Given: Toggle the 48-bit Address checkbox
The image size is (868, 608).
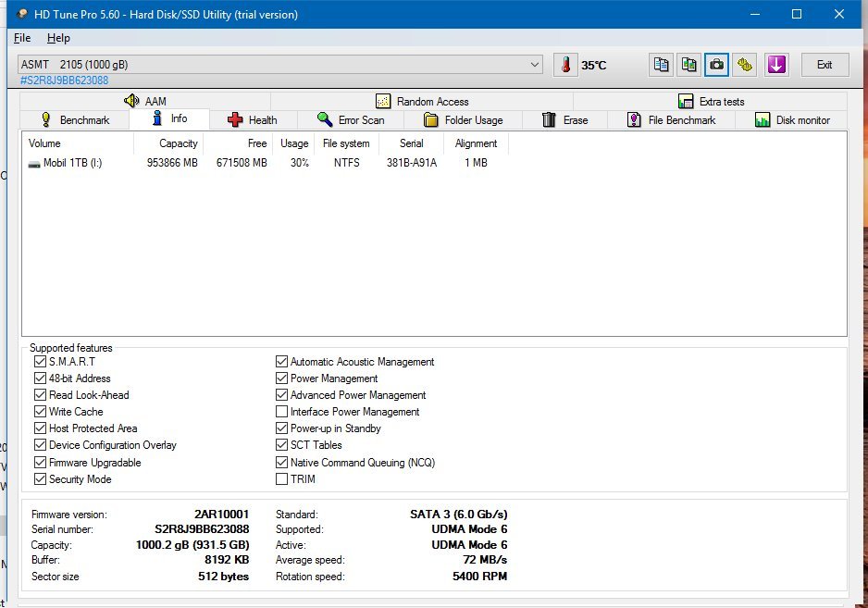Looking at the screenshot, I should [40, 378].
